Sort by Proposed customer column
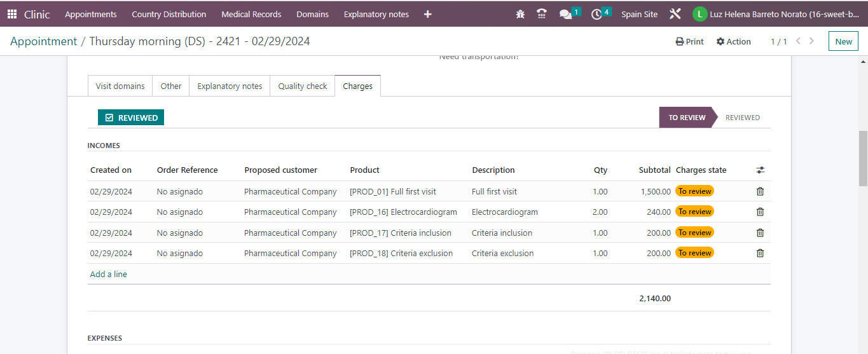 pyautogui.click(x=281, y=170)
